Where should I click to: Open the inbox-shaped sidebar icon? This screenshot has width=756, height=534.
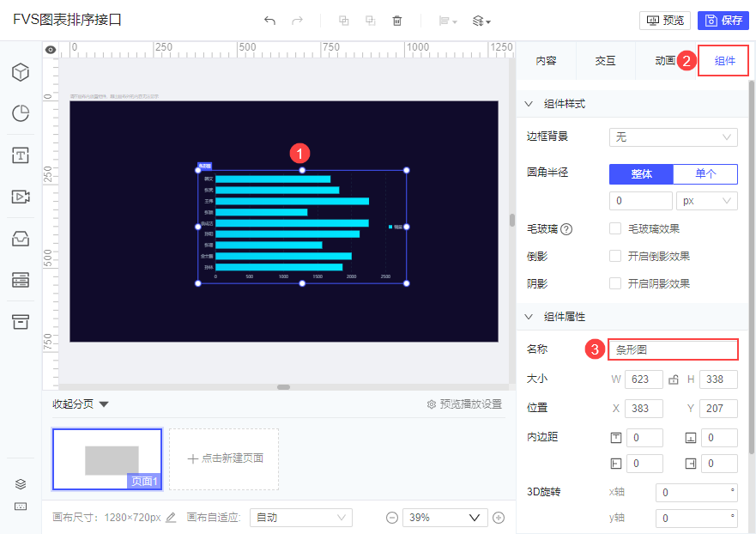tap(21, 239)
